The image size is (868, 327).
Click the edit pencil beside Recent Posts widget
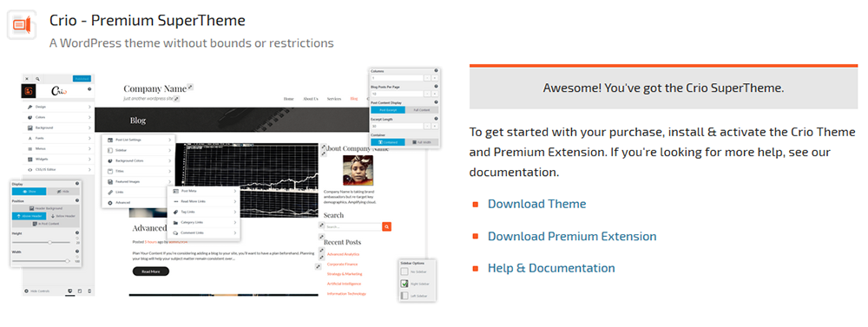(x=321, y=238)
